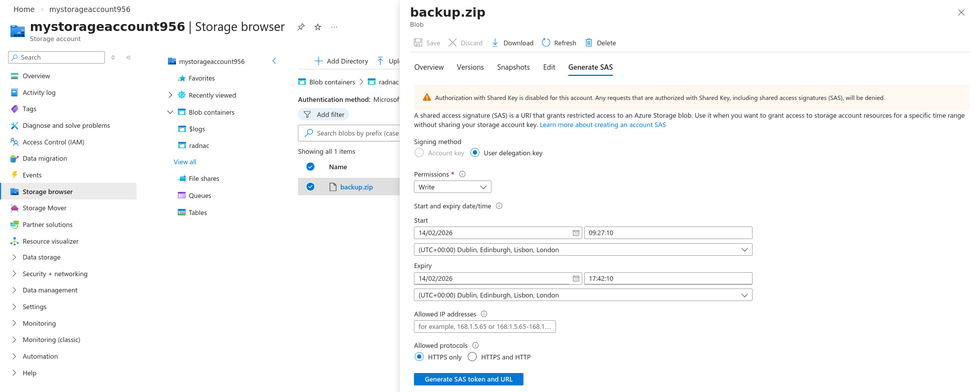Click the Refresh icon in the blob pane
980x392 pixels.
546,43
